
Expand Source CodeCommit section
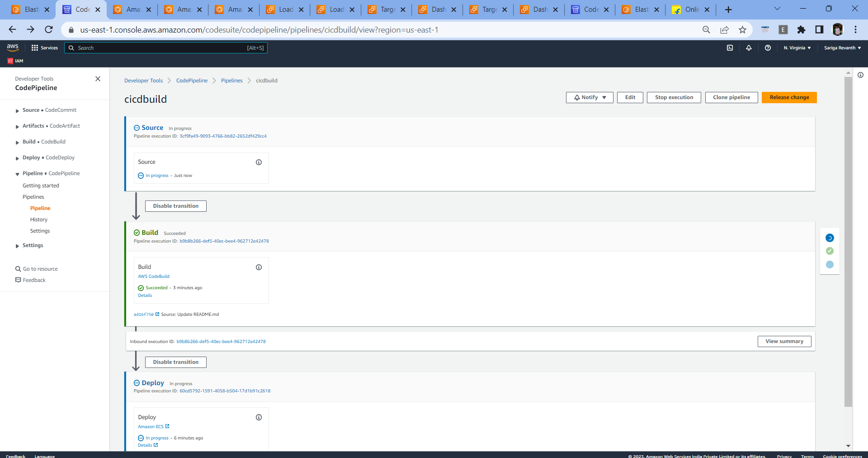[17, 110]
